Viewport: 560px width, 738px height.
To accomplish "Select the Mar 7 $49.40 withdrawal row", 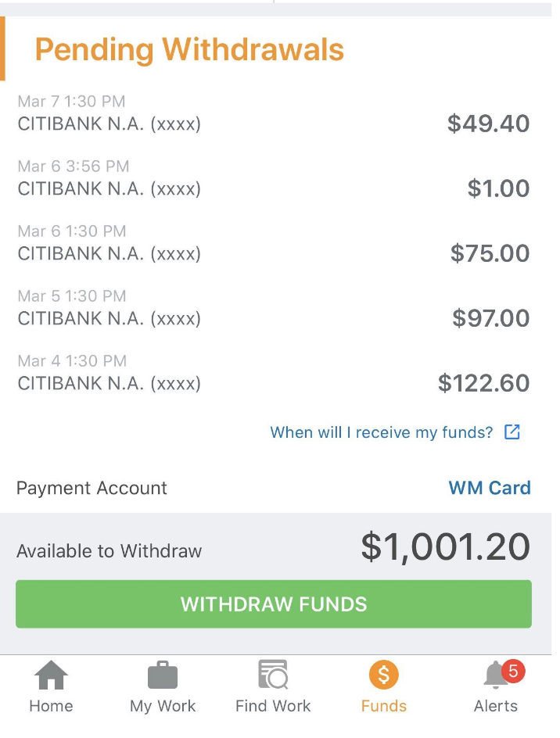I will tap(273, 114).
